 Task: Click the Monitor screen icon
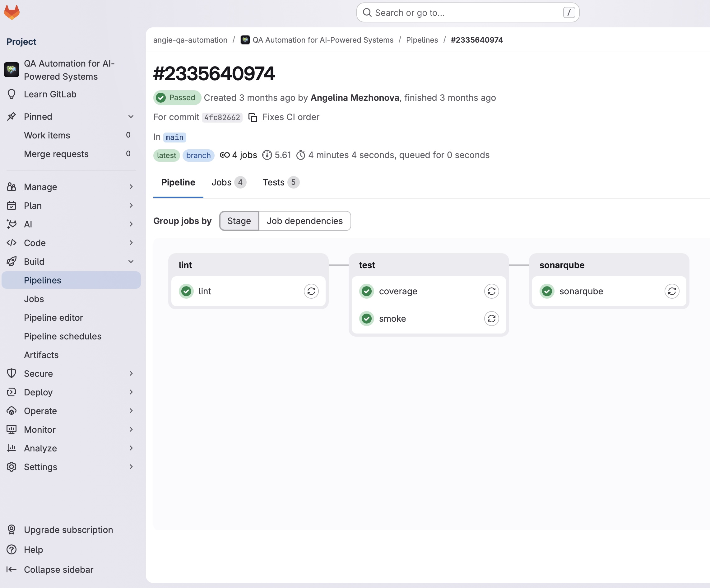click(x=12, y=429)
